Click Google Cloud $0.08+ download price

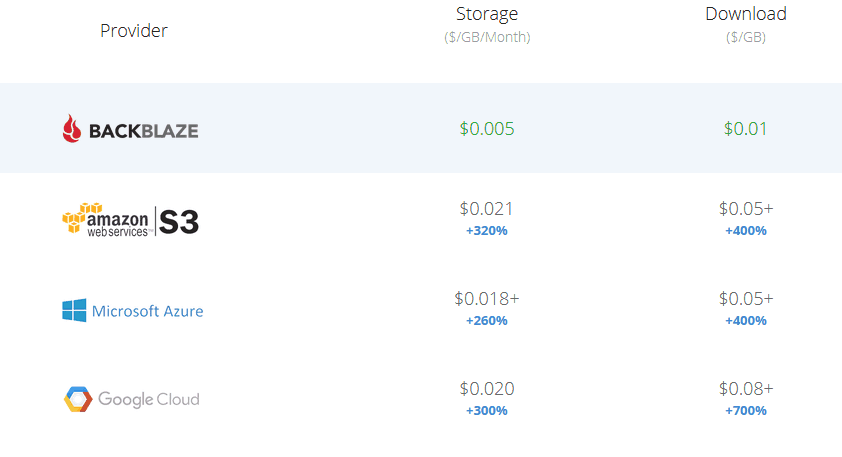click(746, 388)
